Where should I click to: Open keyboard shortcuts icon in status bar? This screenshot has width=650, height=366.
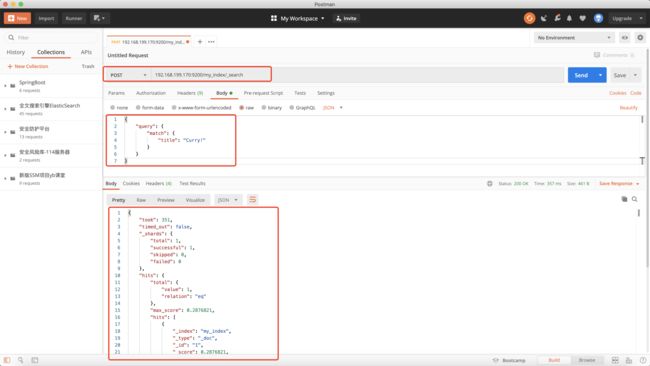tap(629, 360)
